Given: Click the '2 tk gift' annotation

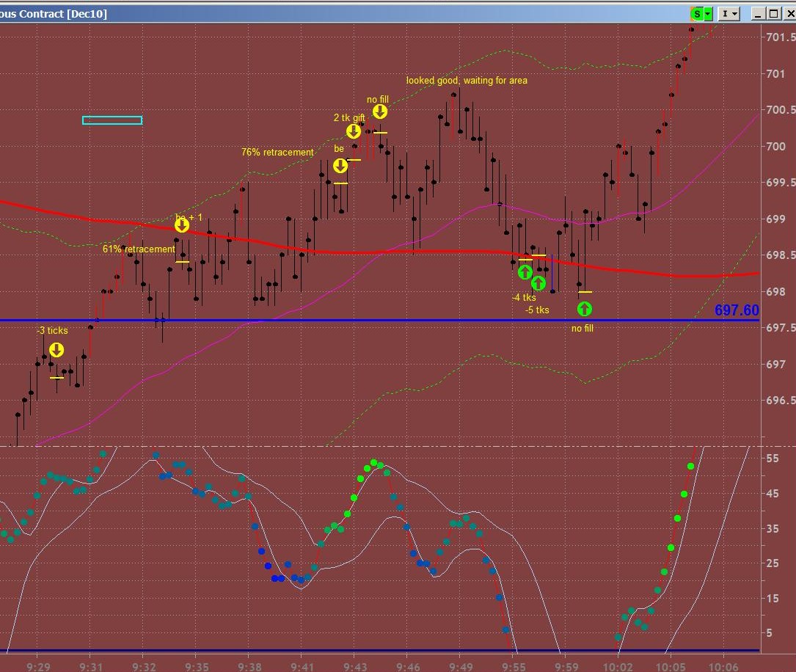Looking at the screenshot, I should tap(349, 118).
